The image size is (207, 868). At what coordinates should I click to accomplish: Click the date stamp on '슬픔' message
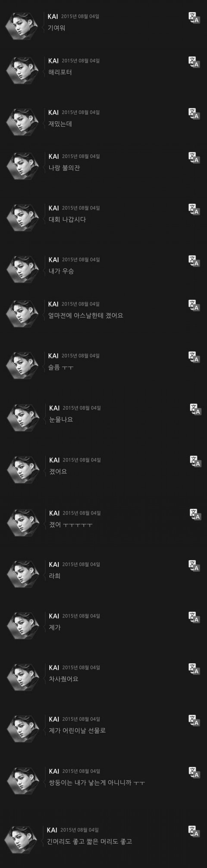tap(81, 356)
